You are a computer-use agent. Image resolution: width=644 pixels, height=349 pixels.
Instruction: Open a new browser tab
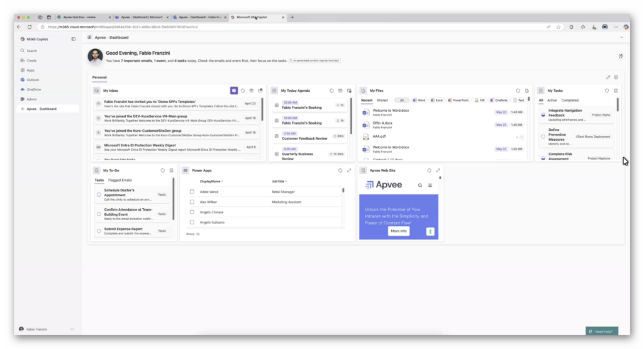292,17
